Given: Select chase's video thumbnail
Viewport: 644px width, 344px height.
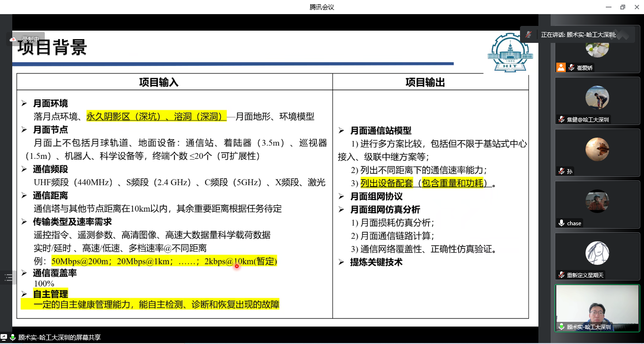Looking at the screenshot, I should (598, 205).
